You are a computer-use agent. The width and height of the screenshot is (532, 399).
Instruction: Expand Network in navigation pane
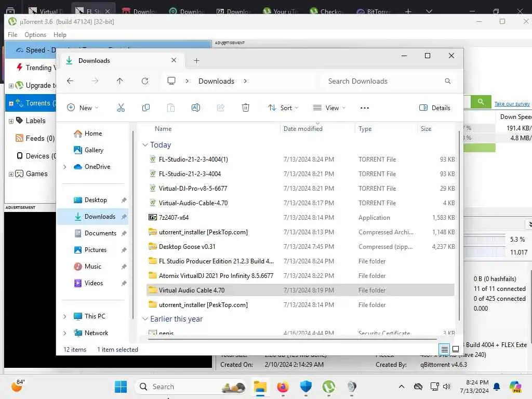(64, 333)
